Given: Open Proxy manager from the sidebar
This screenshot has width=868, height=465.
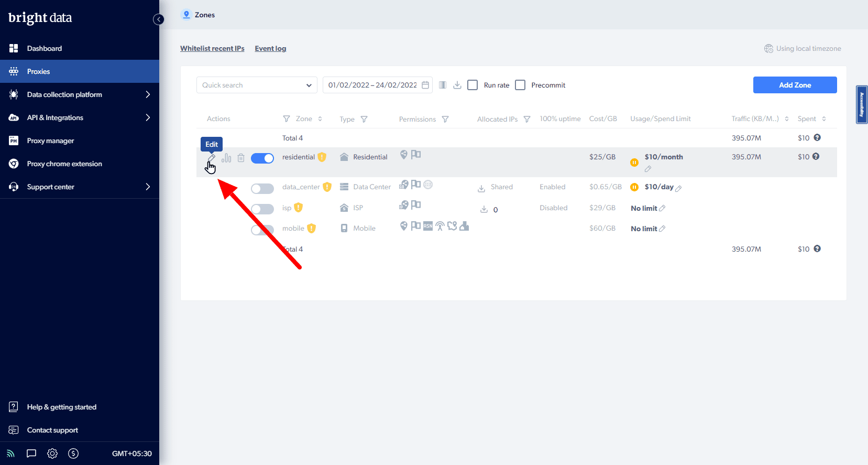Looking at the screenshot, I should tap(50, 140).
